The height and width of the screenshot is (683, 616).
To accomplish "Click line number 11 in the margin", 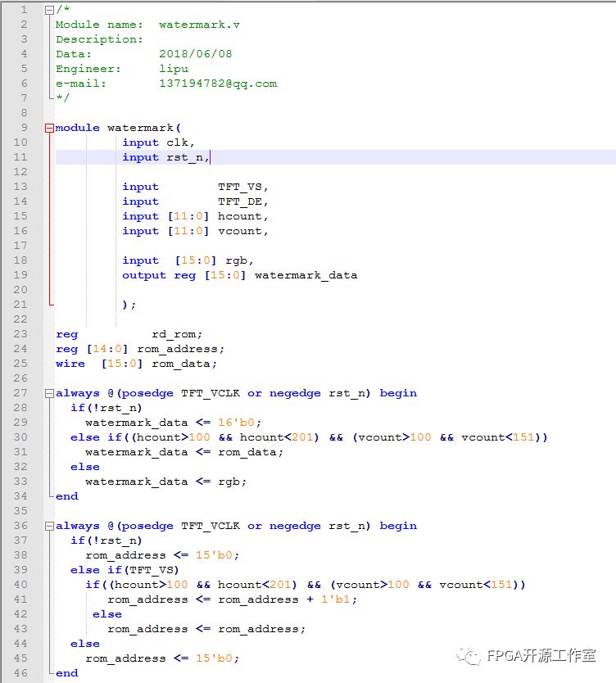I will click(20, 157).
